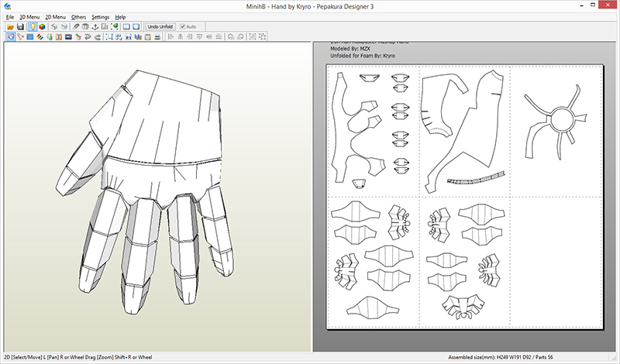The width and height of the screenshot is (620, 364).
Task: Click the Undo curved arrow icon
Action: (88, 36)
